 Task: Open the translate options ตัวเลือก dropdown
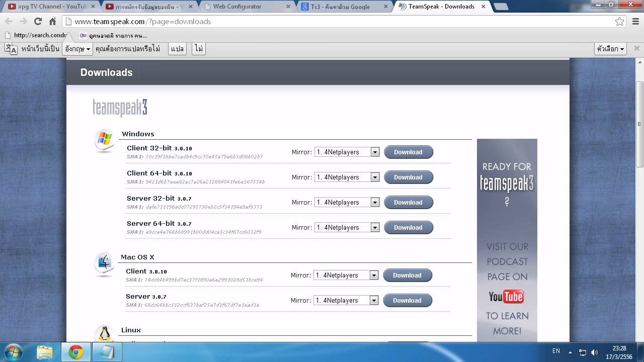pyautogui.click(x=611, y=49)
